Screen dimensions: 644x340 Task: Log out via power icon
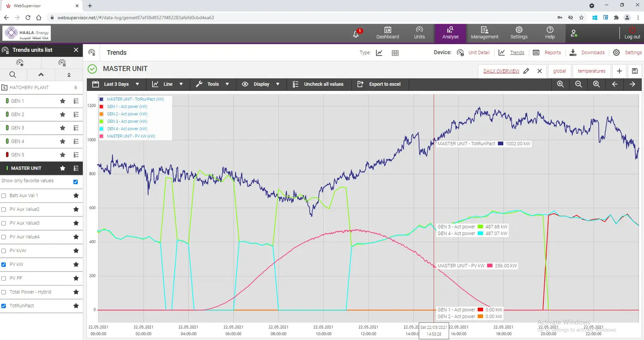pyautogui.click(x=632, y=33)
